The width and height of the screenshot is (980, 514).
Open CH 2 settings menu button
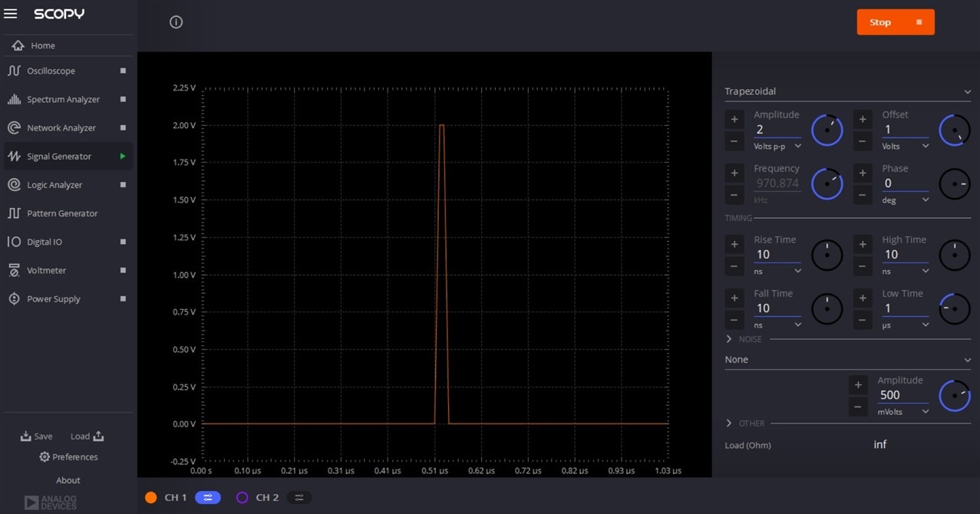pyautogui.click(x=299, y=498)
